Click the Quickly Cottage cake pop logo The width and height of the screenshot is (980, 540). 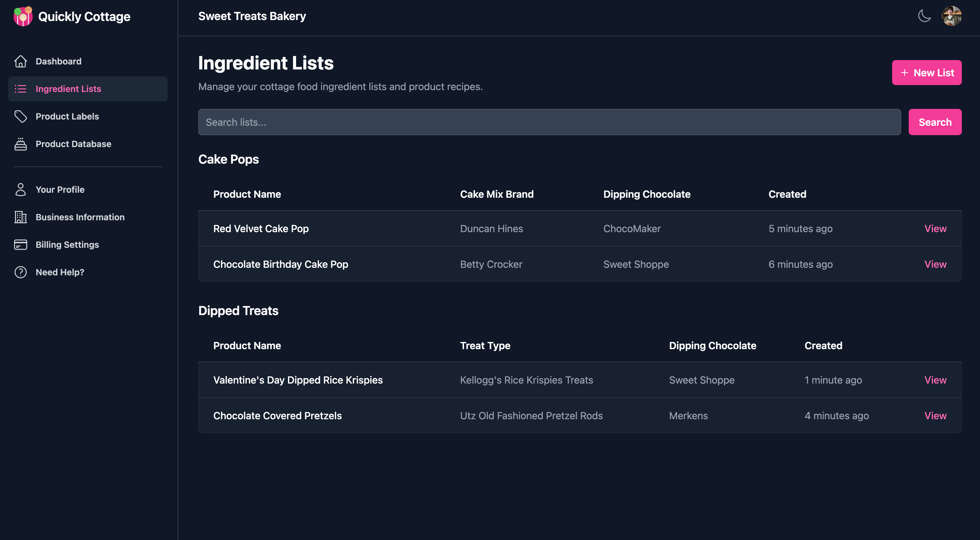click(23, 16)
